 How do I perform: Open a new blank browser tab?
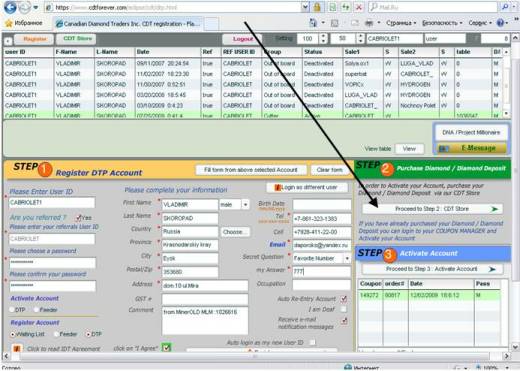211,24
